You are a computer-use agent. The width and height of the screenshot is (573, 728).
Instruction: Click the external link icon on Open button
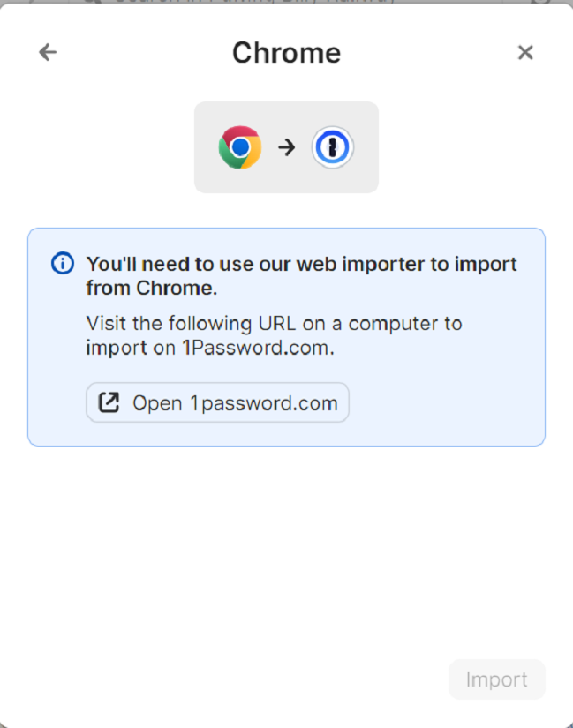click(x=109, y=402)
